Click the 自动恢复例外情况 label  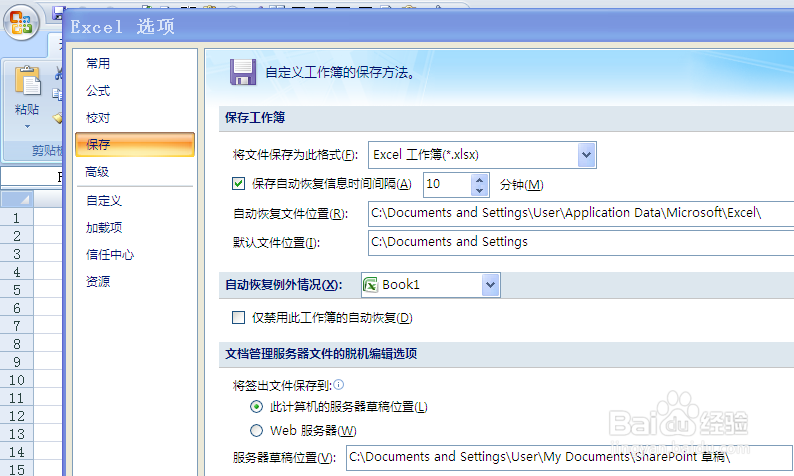tap(284, 285)
